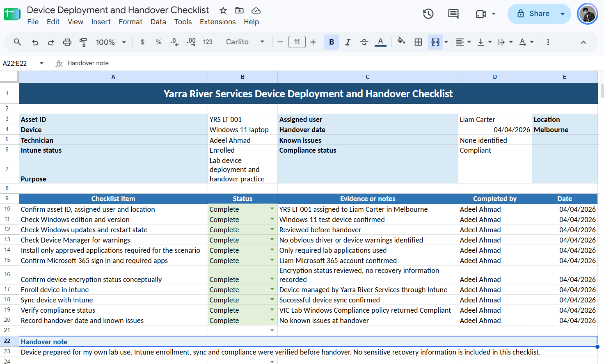The width and height of the screenshot is (604, 364).
Task: Format as percent
Action: (x=158, y=42)
